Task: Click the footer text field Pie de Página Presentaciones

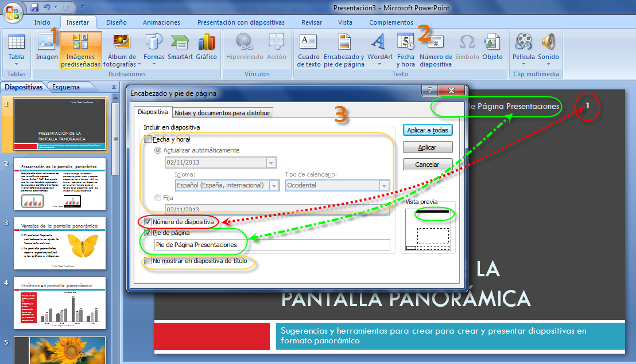Action: [272, 245]
